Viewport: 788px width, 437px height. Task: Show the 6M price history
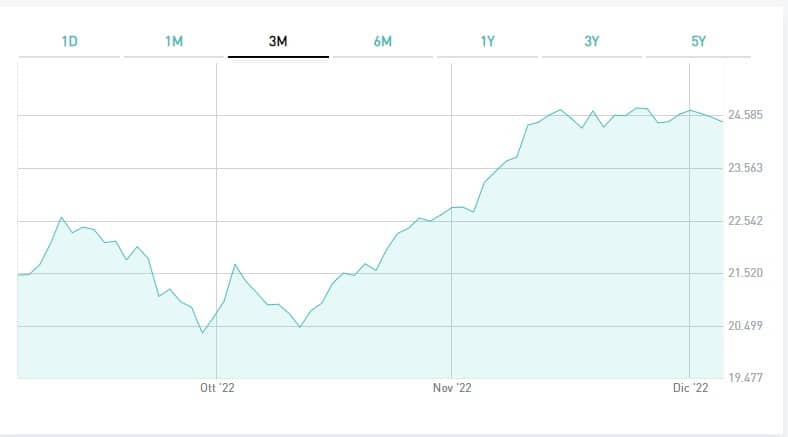pos(382,42)
